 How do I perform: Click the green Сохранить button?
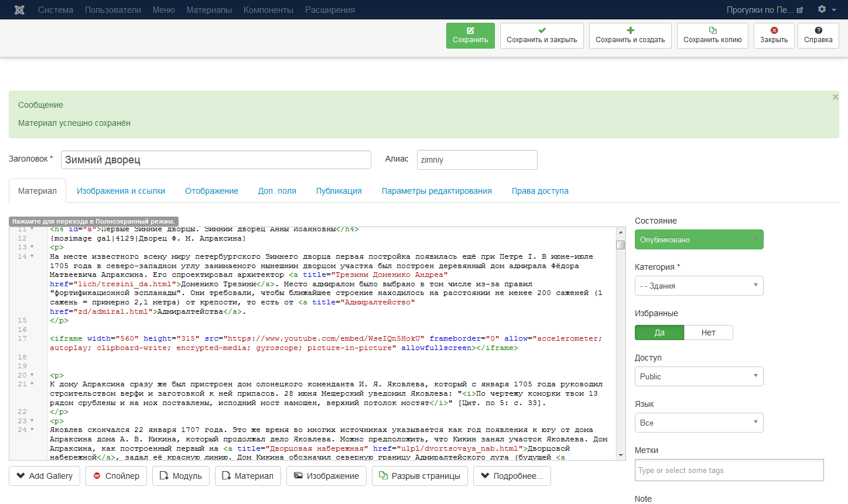[x=470, y=35]
